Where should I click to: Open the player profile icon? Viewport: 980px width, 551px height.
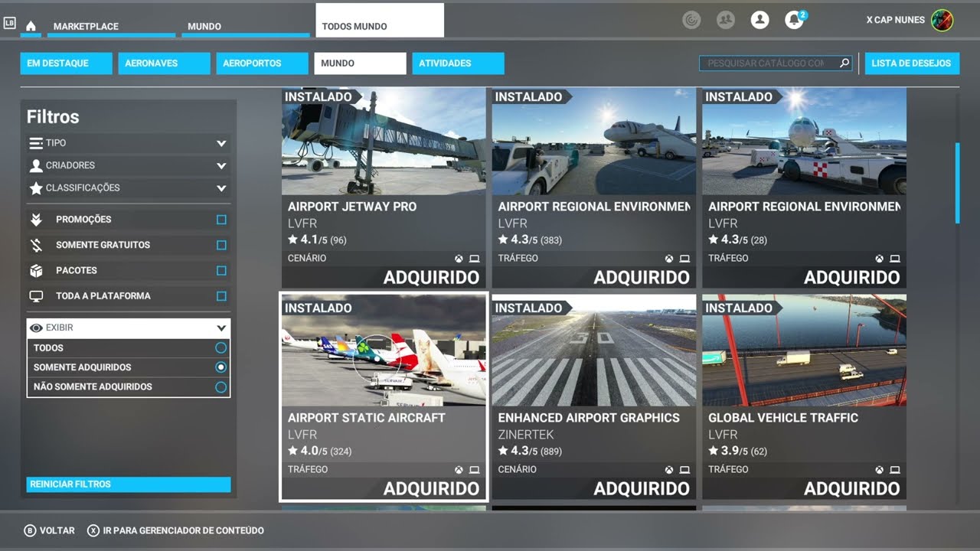coord(759,20)
